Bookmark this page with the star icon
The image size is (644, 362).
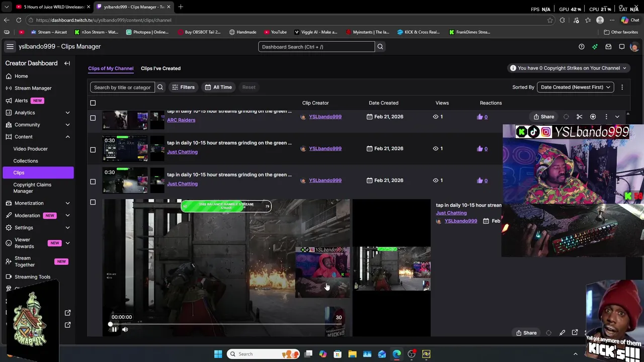(x=550, y=20)
